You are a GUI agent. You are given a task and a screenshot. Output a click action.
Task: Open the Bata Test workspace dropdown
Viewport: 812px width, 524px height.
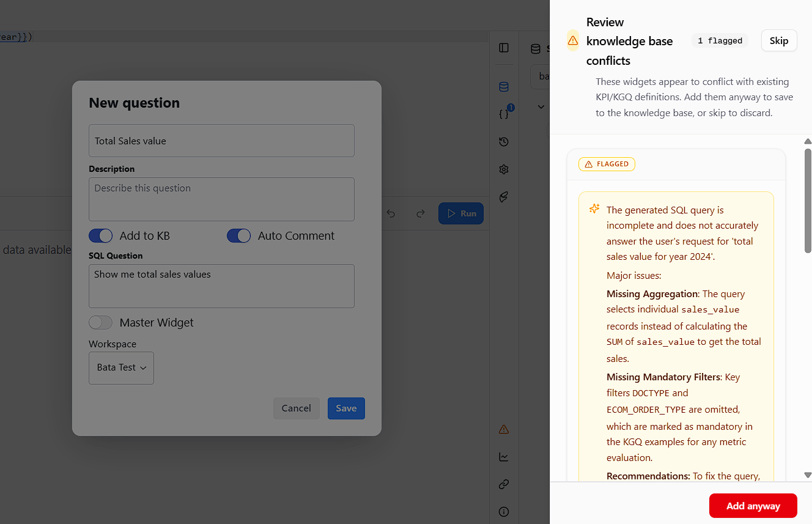[x=121, y=368]
